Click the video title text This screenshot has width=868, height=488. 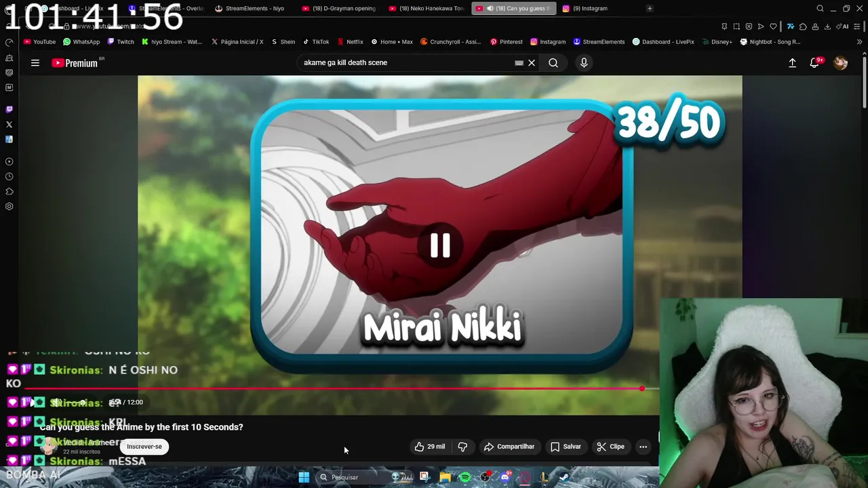pos(141,427)
